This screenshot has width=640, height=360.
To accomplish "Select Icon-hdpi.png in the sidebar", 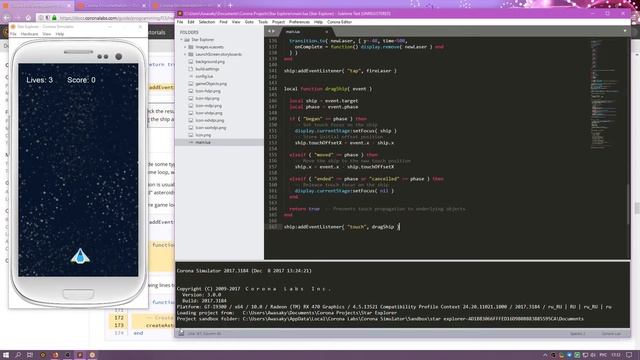I will 208,91.
